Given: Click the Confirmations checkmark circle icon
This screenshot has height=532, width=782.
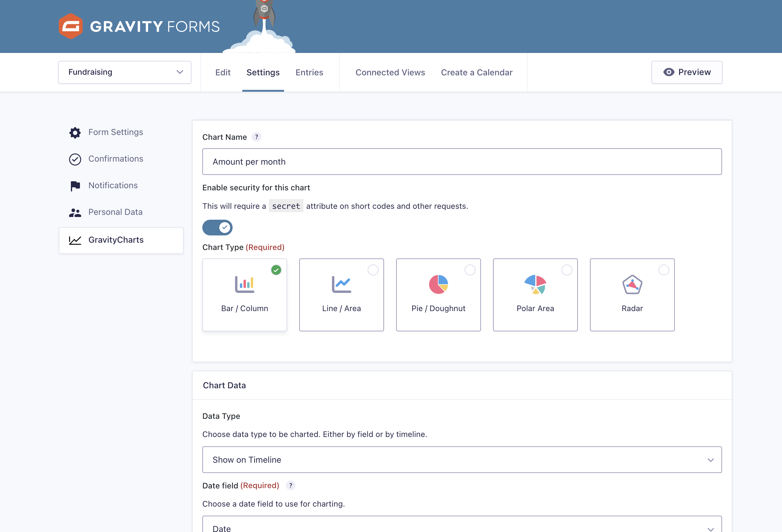Looking at the screenshot, I should click(x=75, y=159).
